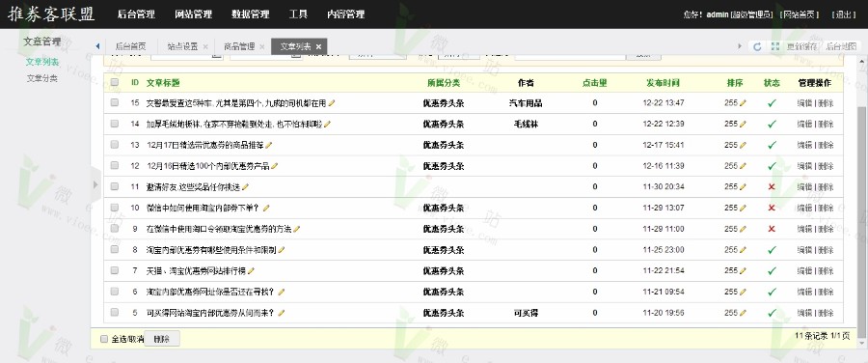Click the 汽车用品 author cell

coord(526,103)
